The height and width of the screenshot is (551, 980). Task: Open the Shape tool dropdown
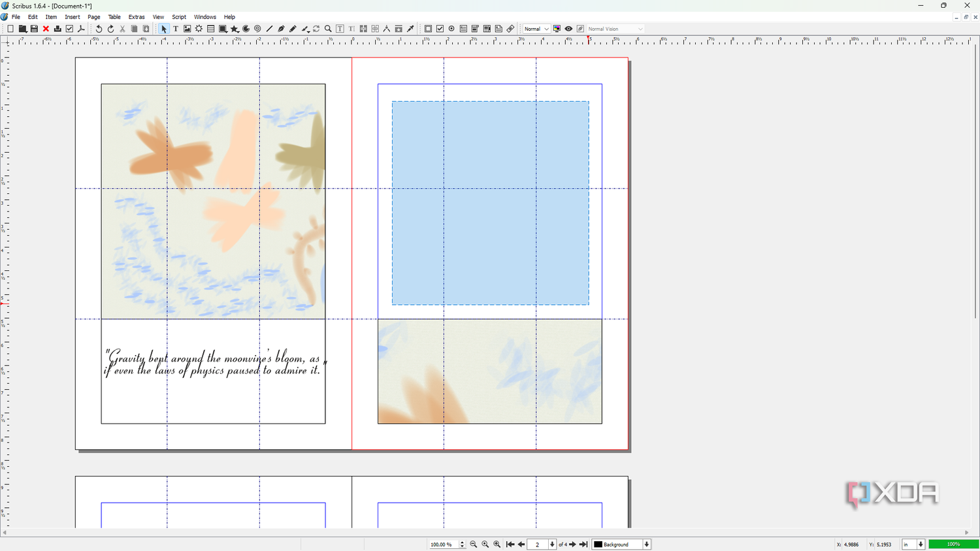pos(223,29)
